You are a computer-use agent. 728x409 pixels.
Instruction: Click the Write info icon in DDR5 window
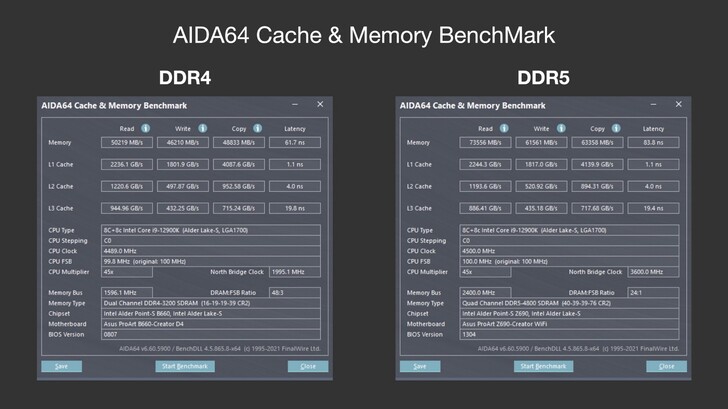point(561,128)
